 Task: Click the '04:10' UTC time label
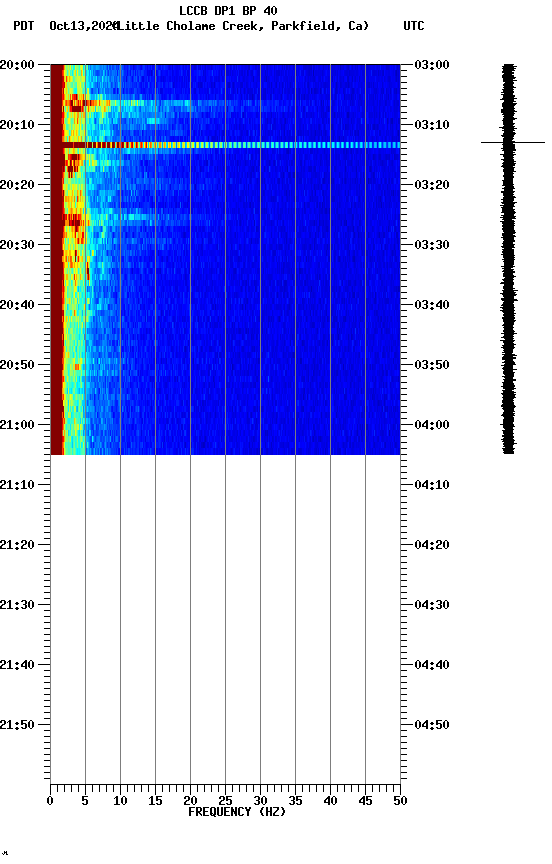point(432,485)
